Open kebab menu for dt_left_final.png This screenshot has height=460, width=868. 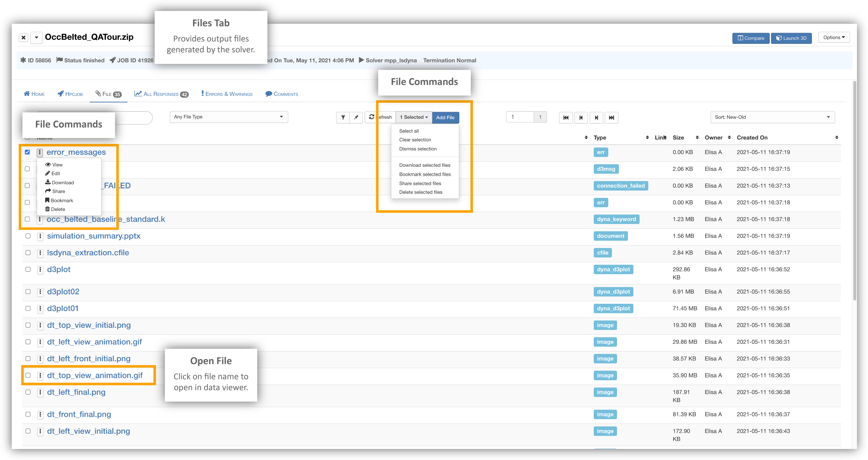click(x=40, y=392)
